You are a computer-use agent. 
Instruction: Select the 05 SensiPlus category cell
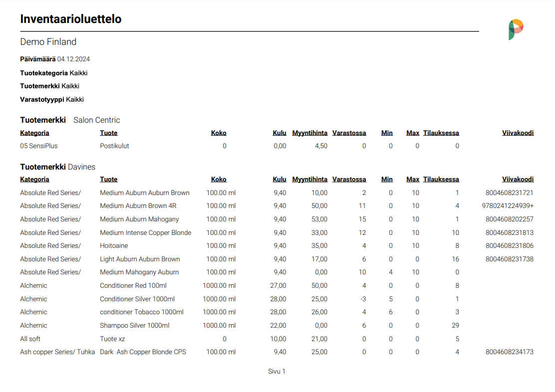(39, 146)
